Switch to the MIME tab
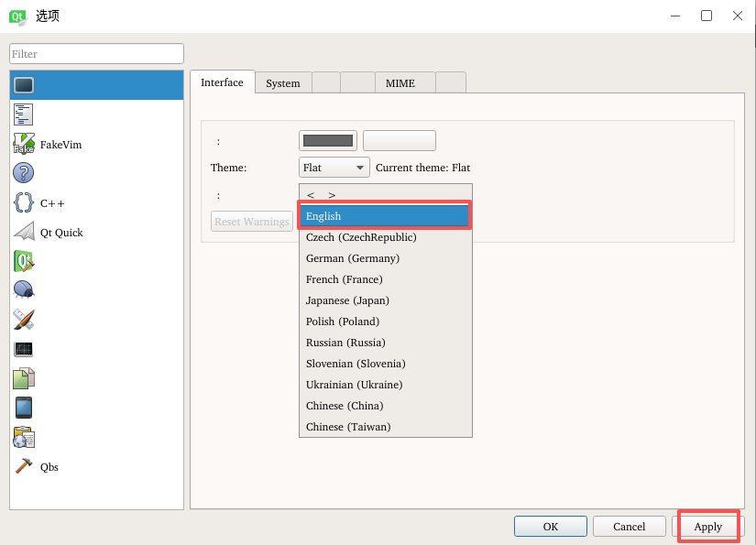The image size is (756, 545). point(405,83)
